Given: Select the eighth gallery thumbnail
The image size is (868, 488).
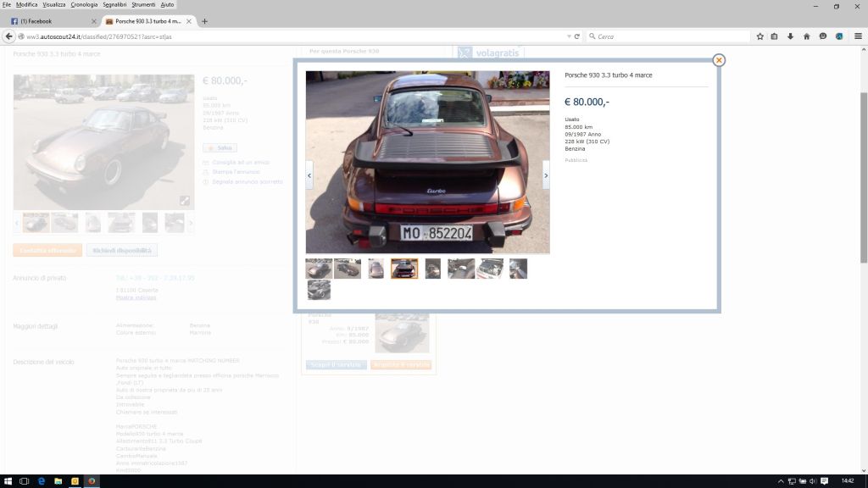Looking at the screenshot, I should click(518, 269).
